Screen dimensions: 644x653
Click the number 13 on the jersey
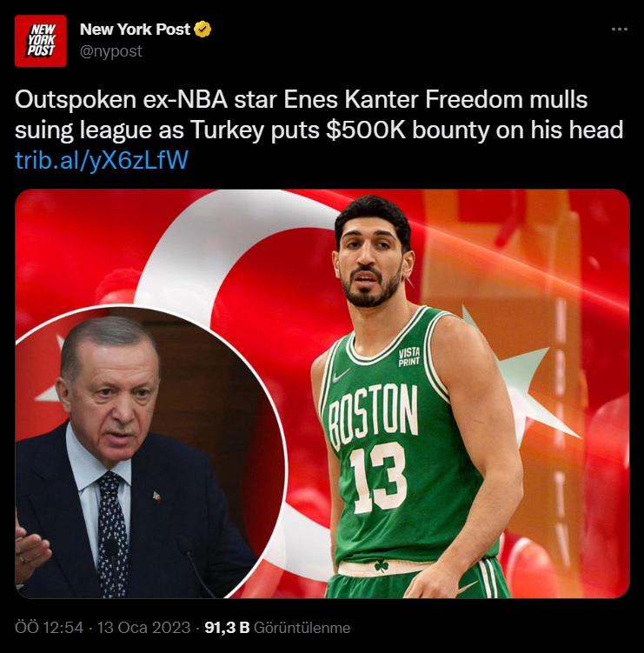pyautogui.click(x=378, y=478)
